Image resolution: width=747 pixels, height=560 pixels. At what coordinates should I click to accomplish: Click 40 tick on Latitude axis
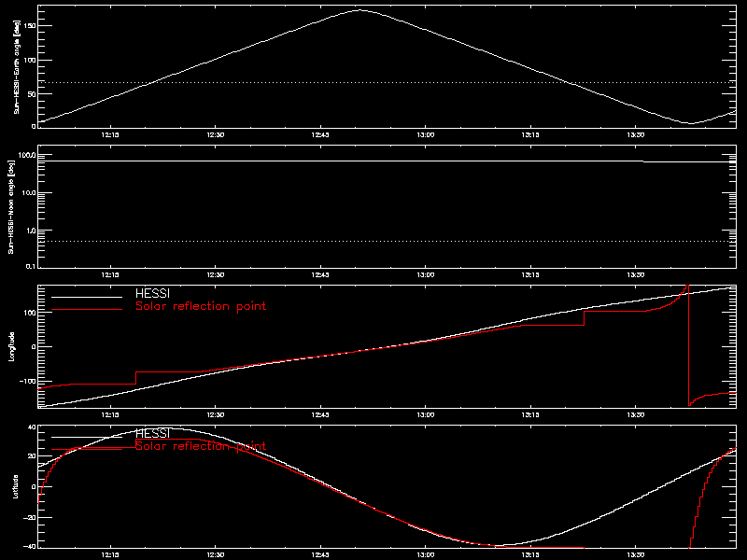(32, 427)
